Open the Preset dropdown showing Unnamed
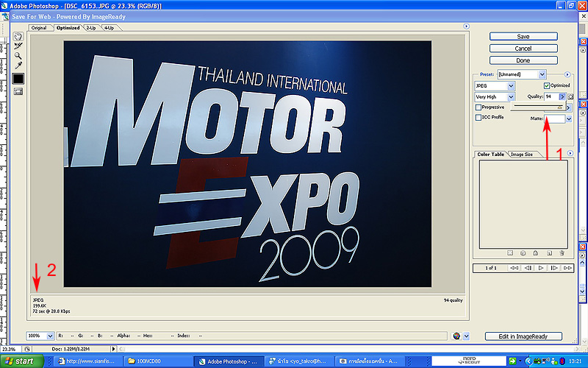588x368 pixels. 522,74
